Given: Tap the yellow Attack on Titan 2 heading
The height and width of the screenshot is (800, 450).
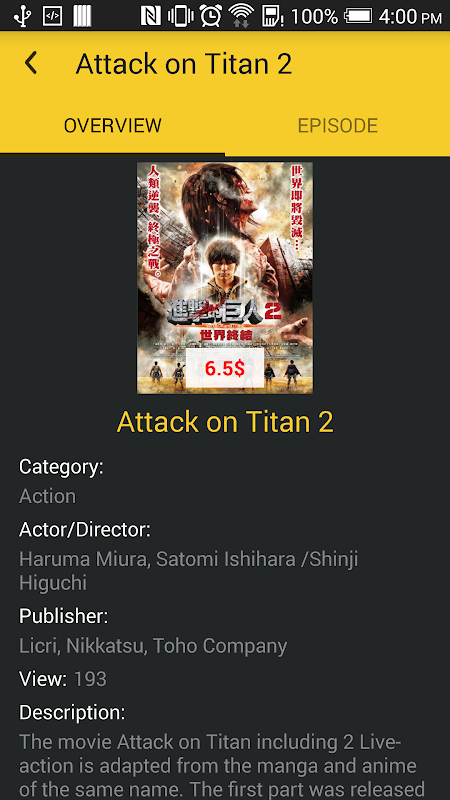Looking at the screenshot, I should [225, 421].
